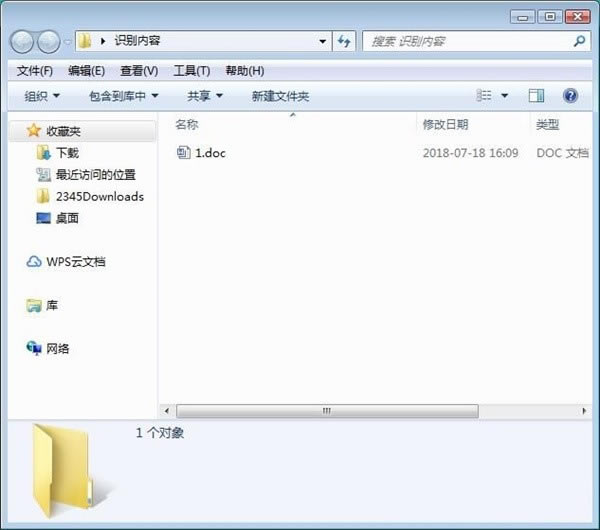Image resolution: width=600 pixels, height=530 pixels.
Task: Open the 帮助(H) menu
Action: [245, 71]
